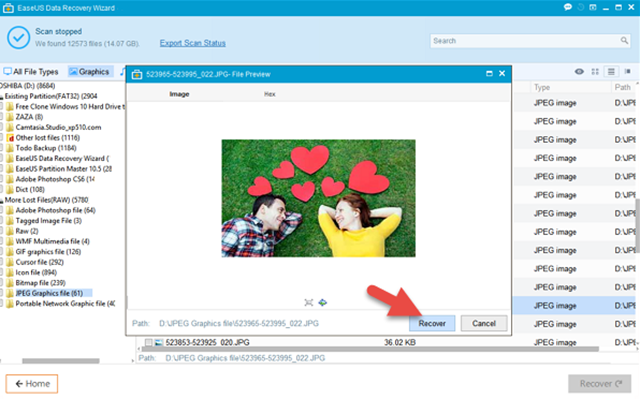Click the fit-to-window icon under the preview
This screenshot has height=399, width=640.
pyautogui.click(x=309, y=302)
